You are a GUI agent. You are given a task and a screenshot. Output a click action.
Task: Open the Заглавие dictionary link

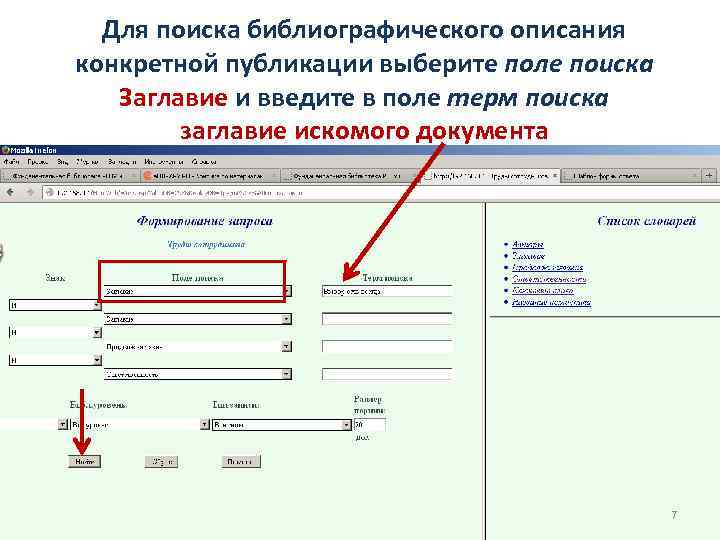[x=528, y=256]
